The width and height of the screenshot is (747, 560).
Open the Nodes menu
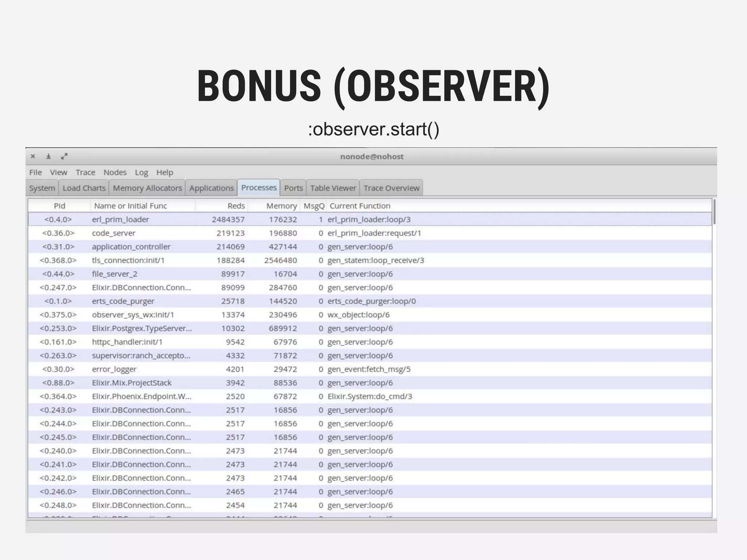pyautogui.click(x=115, y=172)
